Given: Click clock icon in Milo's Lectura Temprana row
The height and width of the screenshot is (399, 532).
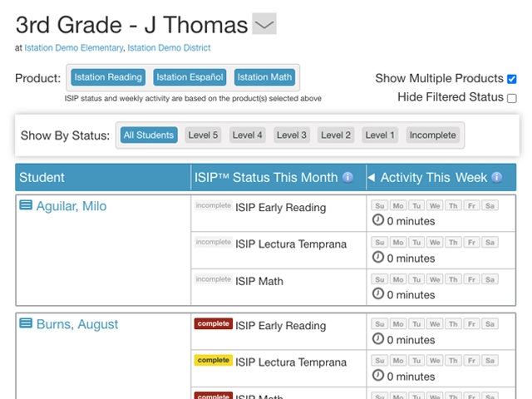Looking at the screenshot, I should (378, 257).
